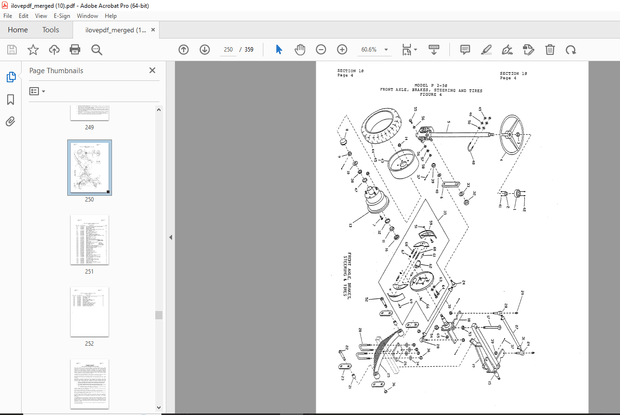Zoom out with the minus icon
Viewport: 620px width, 415px height.
tap(321, 50)
